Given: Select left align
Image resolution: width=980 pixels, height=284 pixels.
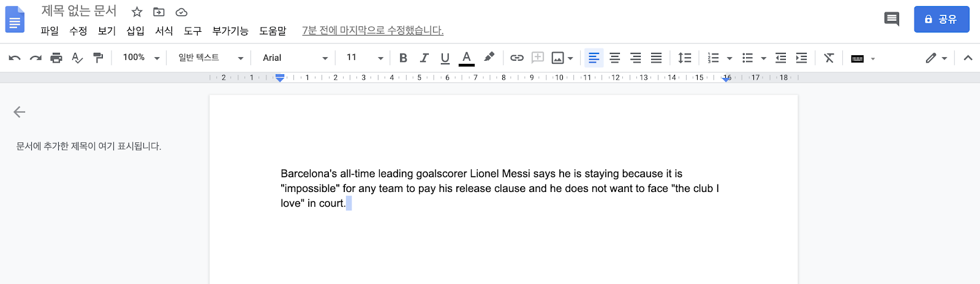Looking at the screenshot, I should pos(594,58).
